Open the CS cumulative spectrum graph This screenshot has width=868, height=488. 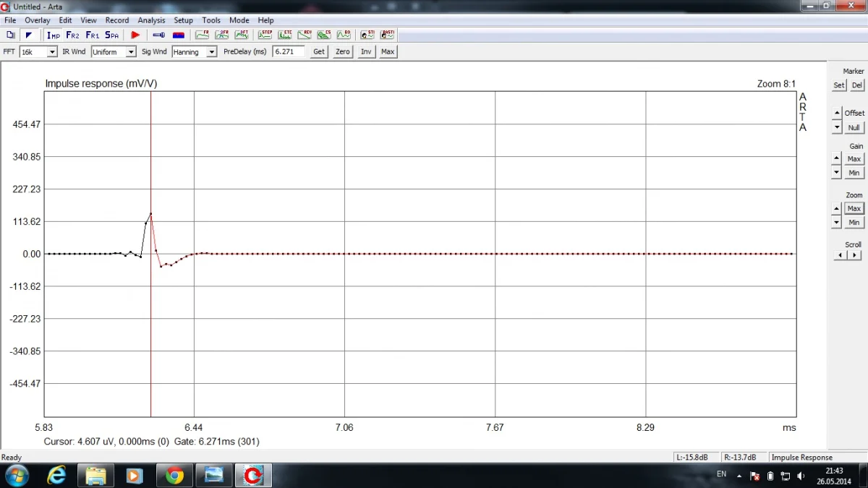(x=324, y=34)
